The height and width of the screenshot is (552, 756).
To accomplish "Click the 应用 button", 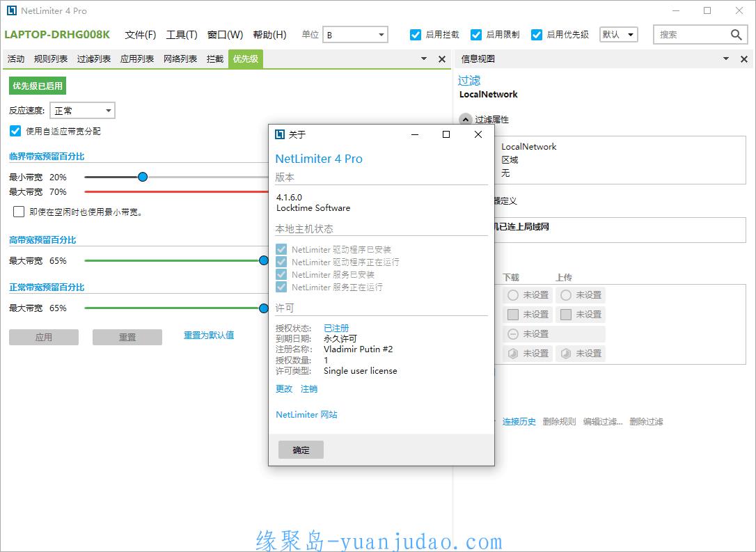I will point(44,338).
